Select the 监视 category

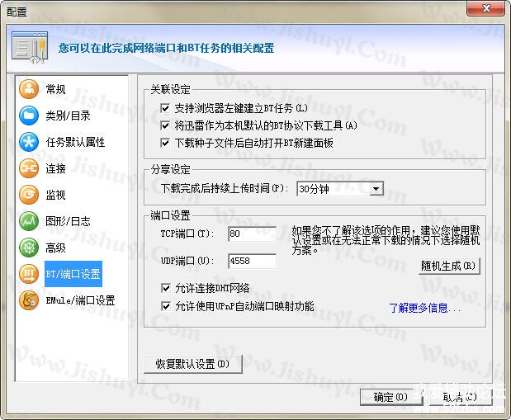pos(55,195)
